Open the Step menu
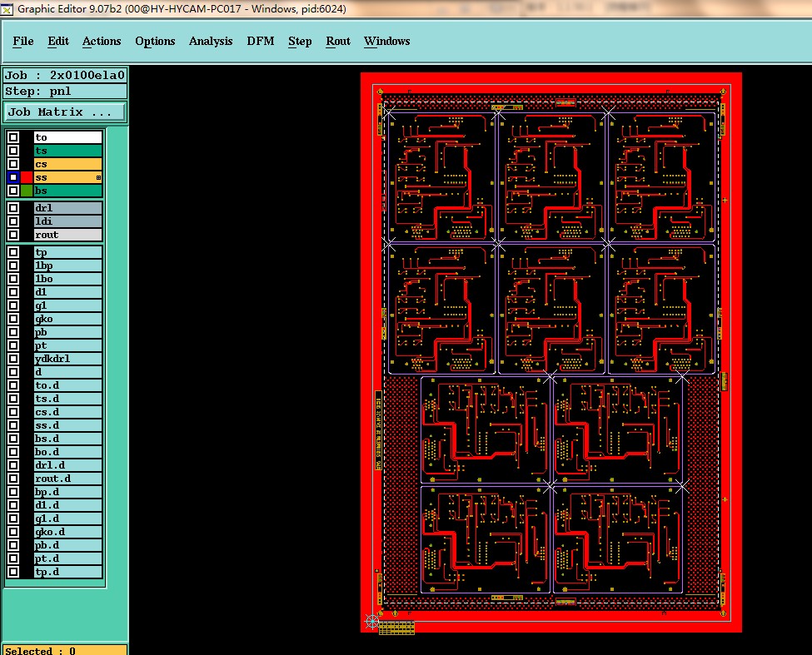The image size is (812, 655). (x=300, y=42)
